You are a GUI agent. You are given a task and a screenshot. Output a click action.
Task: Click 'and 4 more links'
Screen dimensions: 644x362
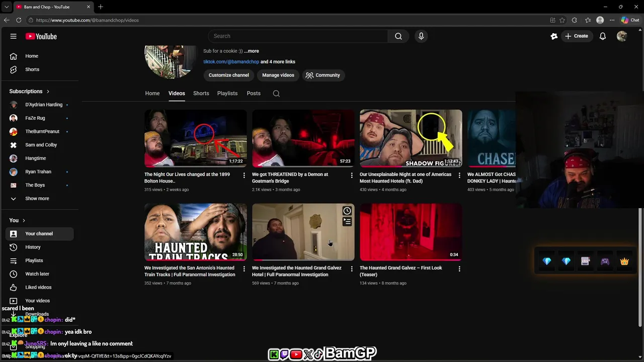[278, 62]
